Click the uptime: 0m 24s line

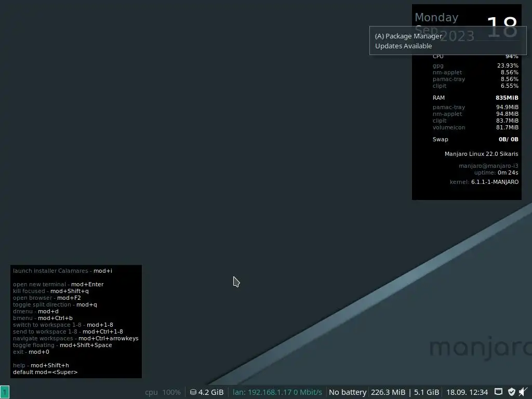point(496,172)
